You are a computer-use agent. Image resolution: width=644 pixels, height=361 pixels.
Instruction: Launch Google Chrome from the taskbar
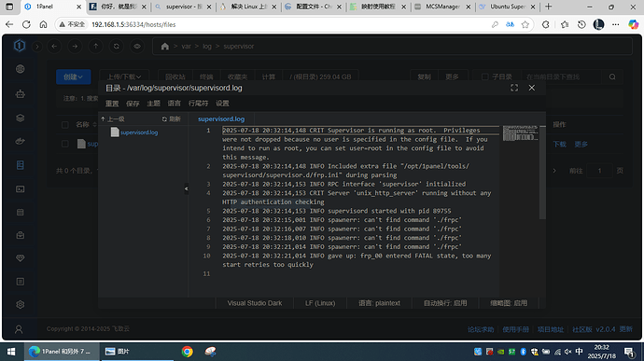click(188, 352)
